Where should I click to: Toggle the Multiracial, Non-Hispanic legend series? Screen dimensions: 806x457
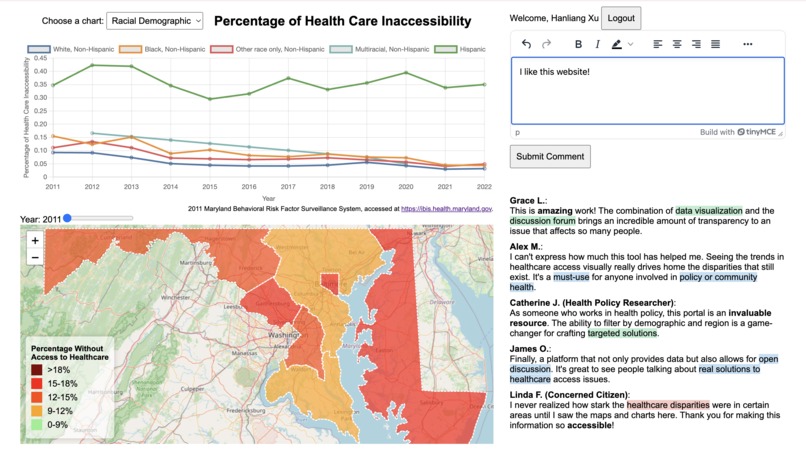pos(379,49)
